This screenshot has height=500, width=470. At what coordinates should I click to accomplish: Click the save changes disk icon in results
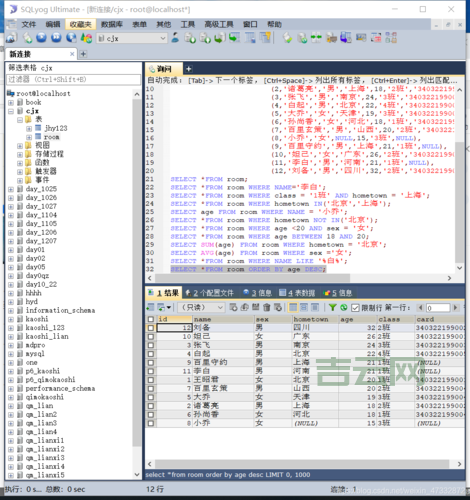pyautogui.click(x=255, y=307)
